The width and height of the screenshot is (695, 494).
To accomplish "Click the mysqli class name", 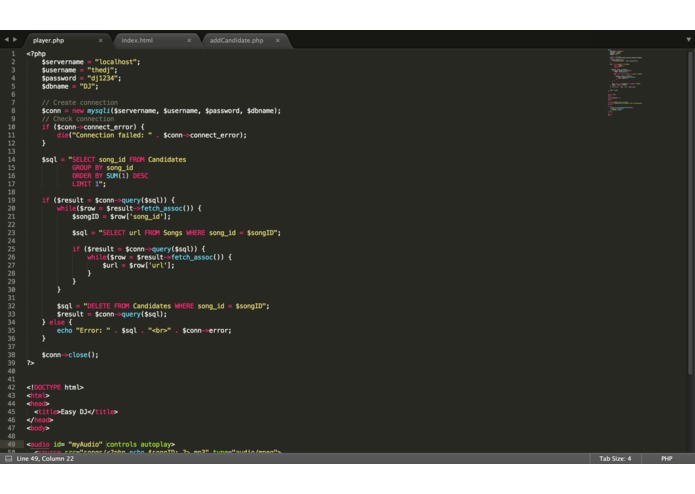I will pyautogui.click(x=98, y=111).
